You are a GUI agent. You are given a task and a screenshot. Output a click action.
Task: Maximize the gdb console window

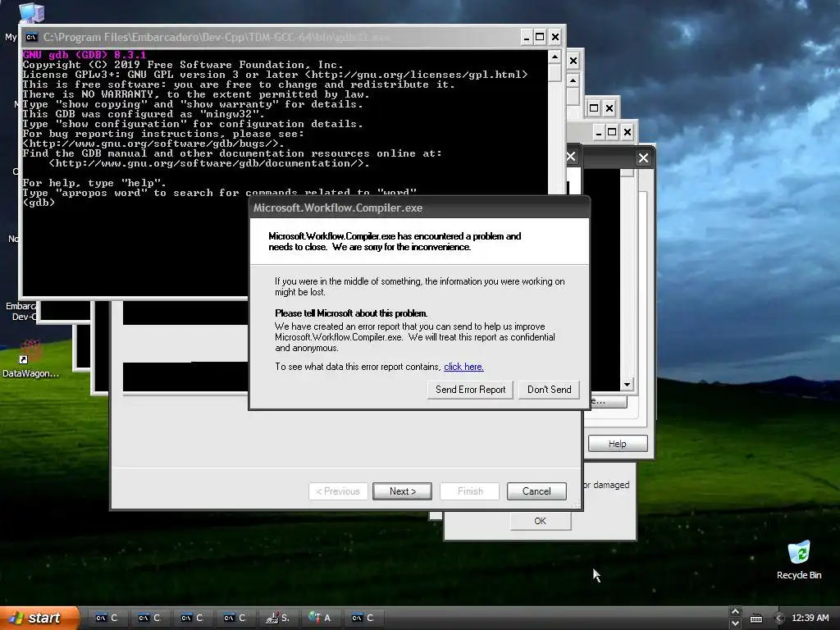click(x=540, y=37)
